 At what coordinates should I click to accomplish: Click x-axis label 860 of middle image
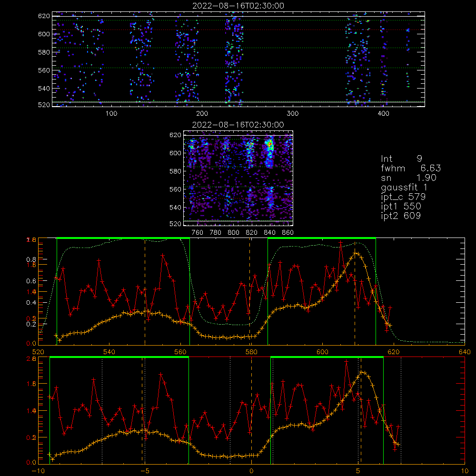pyautogui.click(x=288, y=233)
